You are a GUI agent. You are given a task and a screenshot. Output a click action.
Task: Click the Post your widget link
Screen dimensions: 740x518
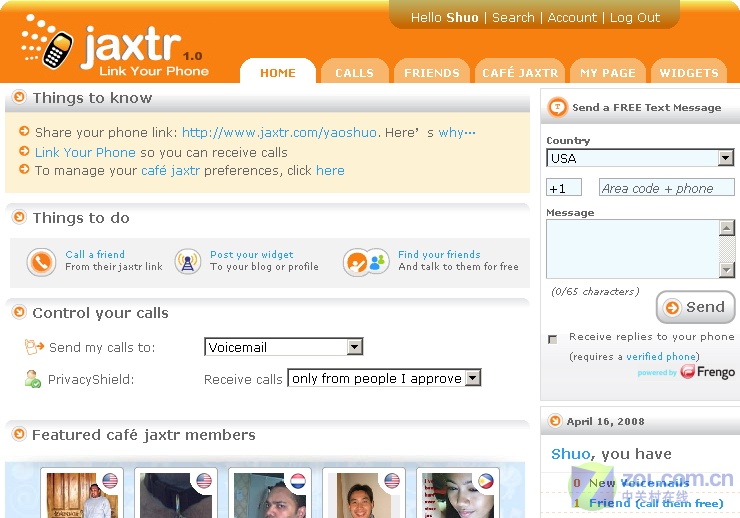pyautogui.click(x=252, y=254)
